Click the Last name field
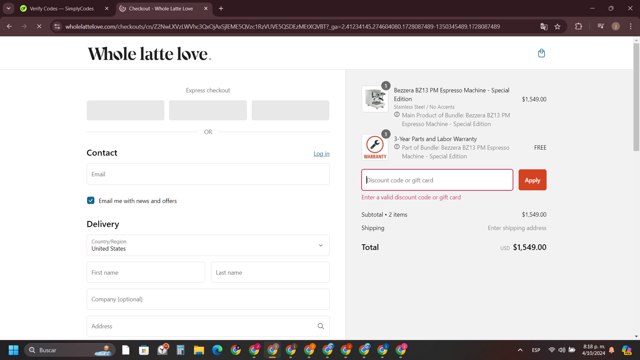 pyautogui.click(x=270, y=272)
